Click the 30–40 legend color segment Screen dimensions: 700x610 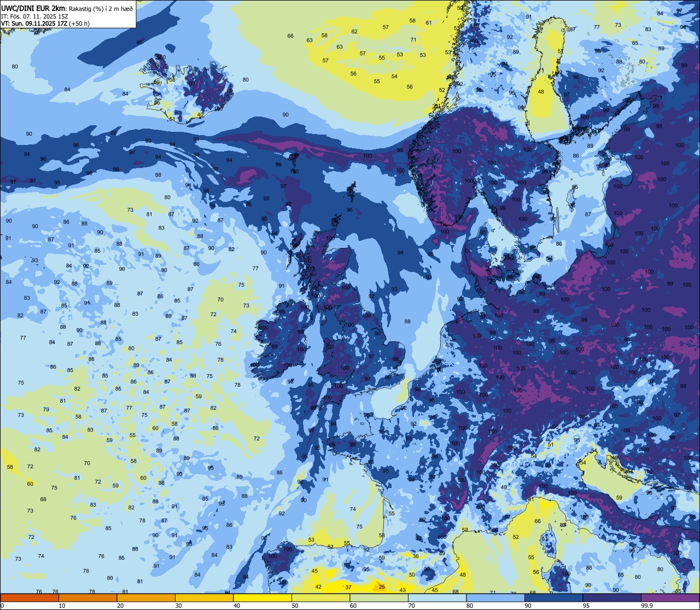[x=204, y=597]
